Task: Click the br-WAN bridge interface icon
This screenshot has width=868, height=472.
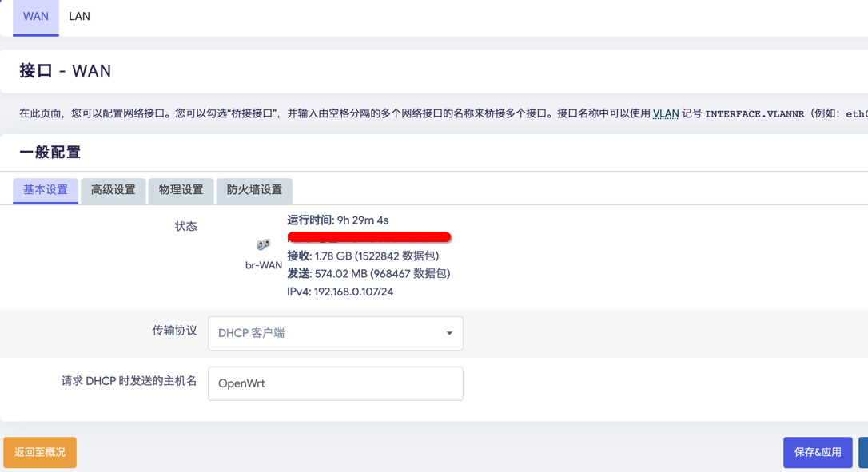Action: [x=263, y=244]
